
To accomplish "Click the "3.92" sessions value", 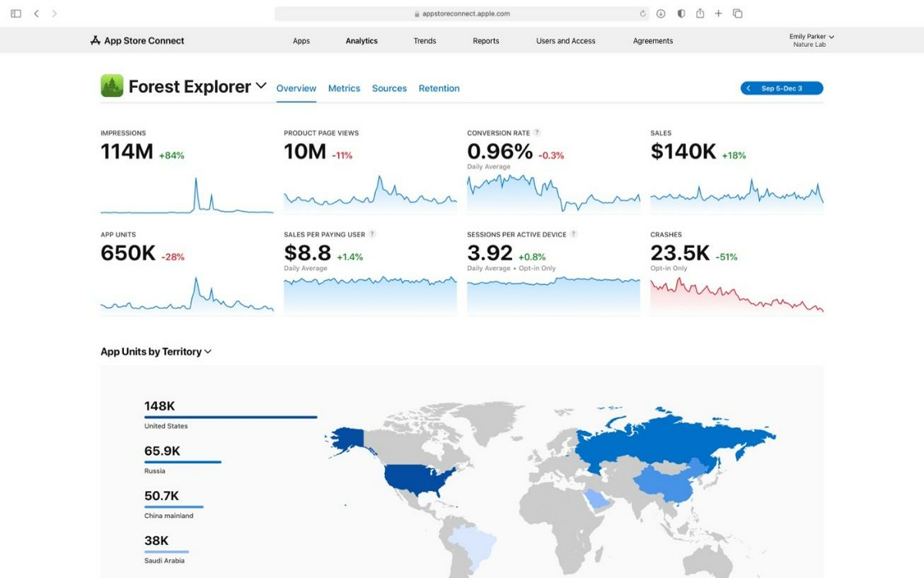I will tap(490, 252).
